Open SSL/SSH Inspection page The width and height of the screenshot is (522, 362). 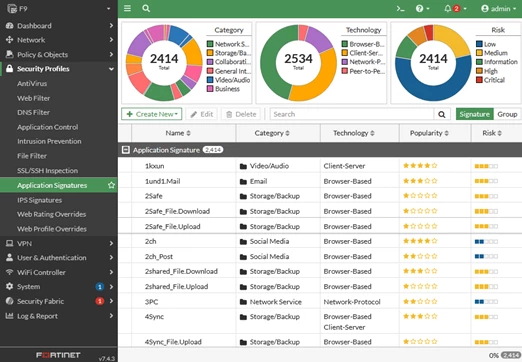[x=48, y=170]
